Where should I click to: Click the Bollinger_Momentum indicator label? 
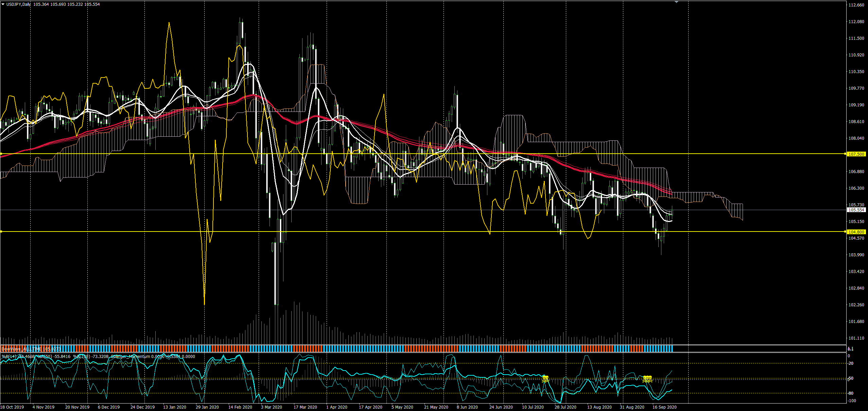point(130,357)
